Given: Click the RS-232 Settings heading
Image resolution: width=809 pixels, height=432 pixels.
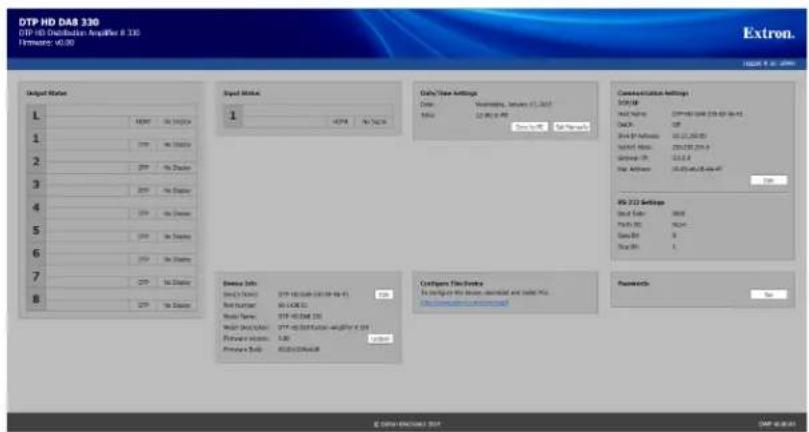Looking at the screenshot, I should [x=641, y=202].
